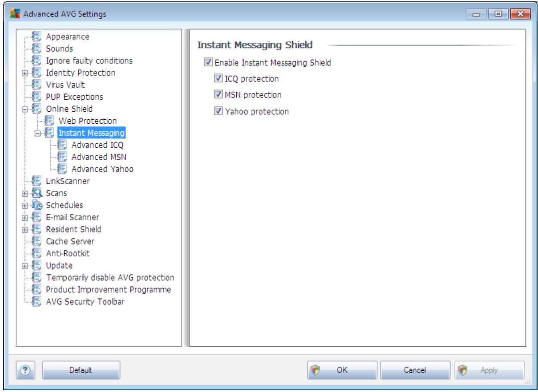Select Appearance in the settings tree
Image resolution: width=538 pixels, height=392 pixels.
click(68, 36)
